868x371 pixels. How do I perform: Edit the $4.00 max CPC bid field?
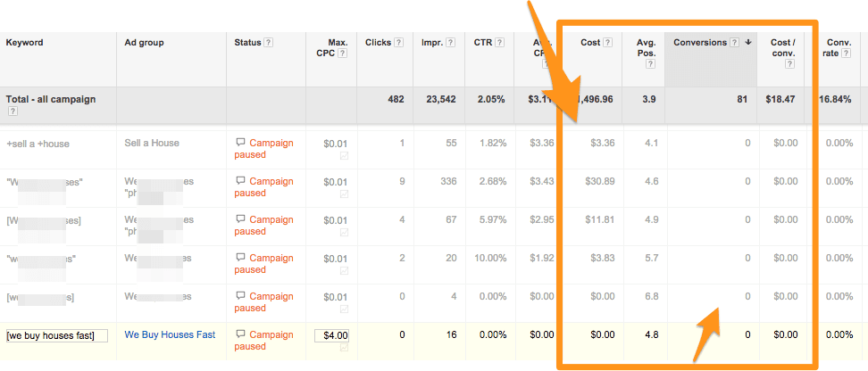332,335
